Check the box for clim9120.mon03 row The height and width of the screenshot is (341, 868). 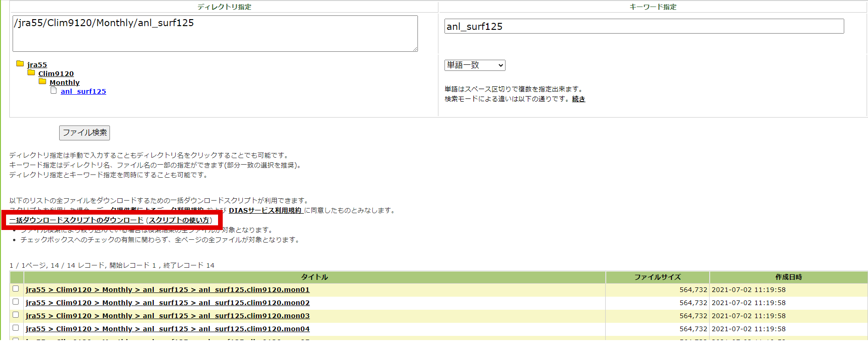point(16,315)
